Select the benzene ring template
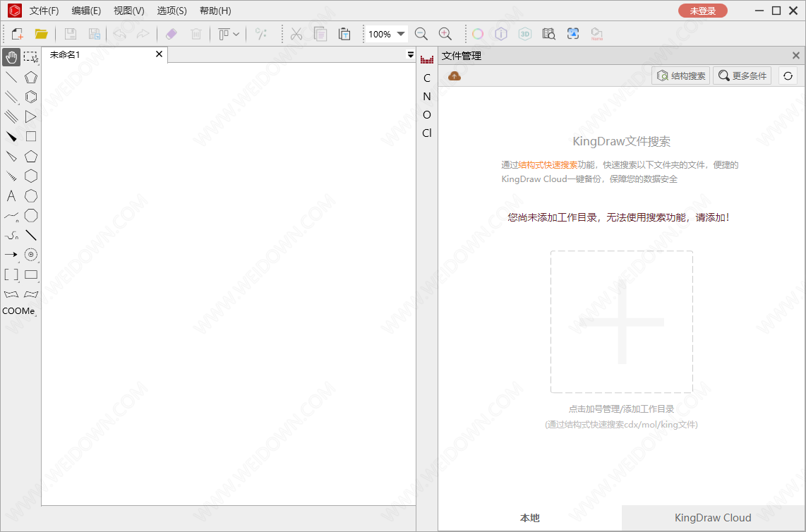 (x=31, y=97)
